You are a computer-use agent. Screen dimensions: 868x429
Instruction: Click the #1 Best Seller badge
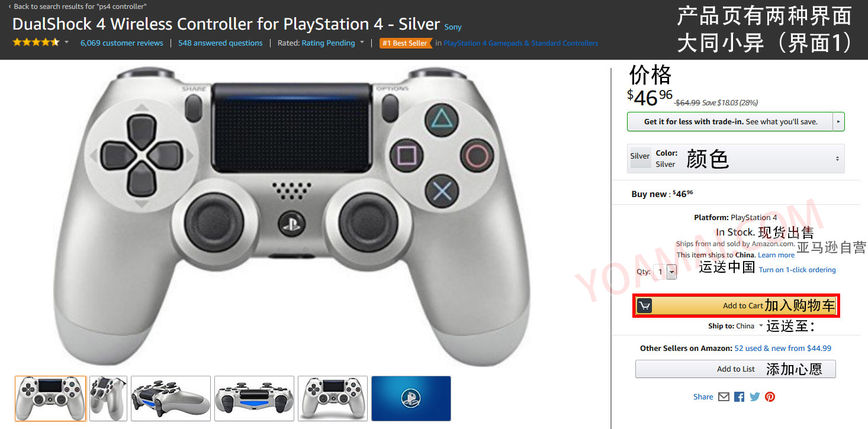(406, 43)
